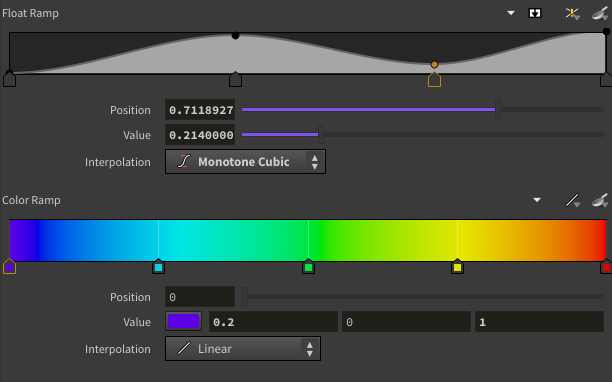Click Color Ramp linear interpolation icon

(572, 201)
